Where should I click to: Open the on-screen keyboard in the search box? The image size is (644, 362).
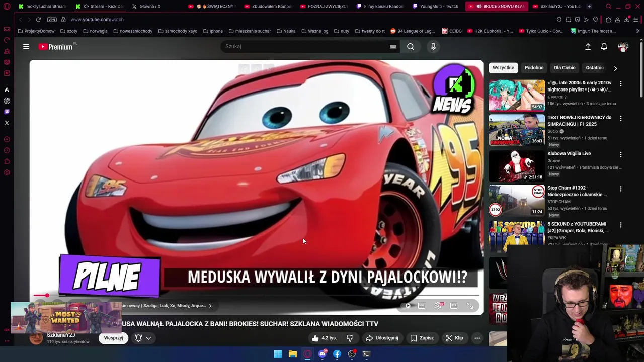pos(393,47)
